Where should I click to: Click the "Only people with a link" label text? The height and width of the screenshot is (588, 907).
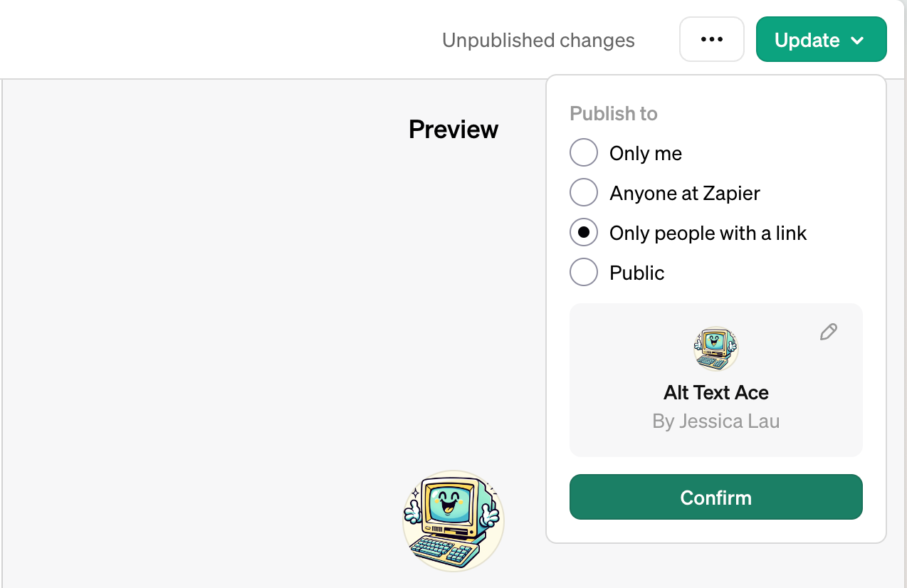tap(708, 233)
